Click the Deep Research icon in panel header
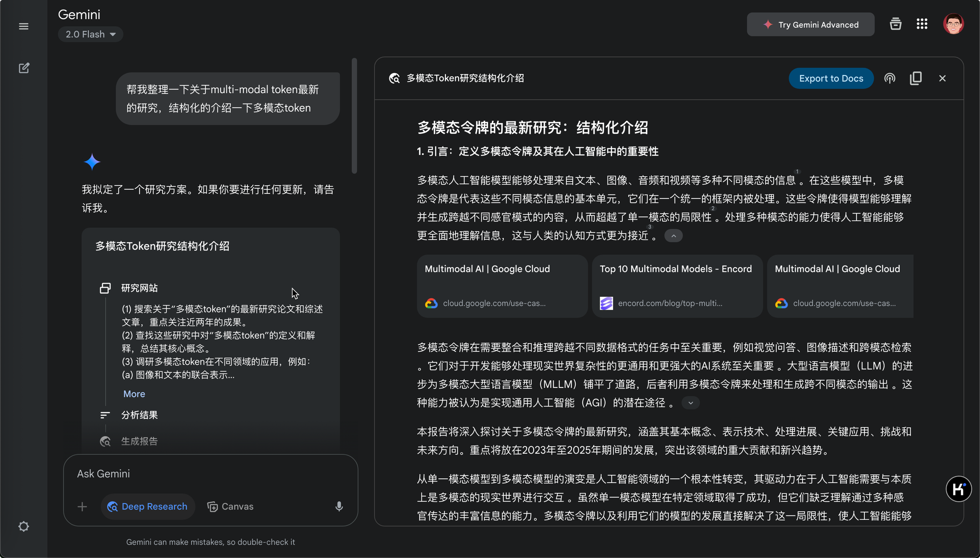The width and height of the screenshot is (980, 558). 394,78
